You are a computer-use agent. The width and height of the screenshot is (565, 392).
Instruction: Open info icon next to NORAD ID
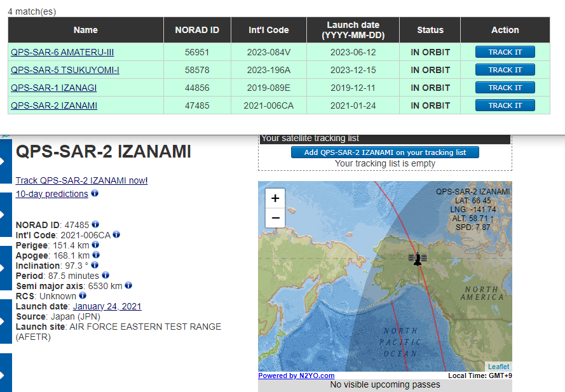tap(95, 224)
